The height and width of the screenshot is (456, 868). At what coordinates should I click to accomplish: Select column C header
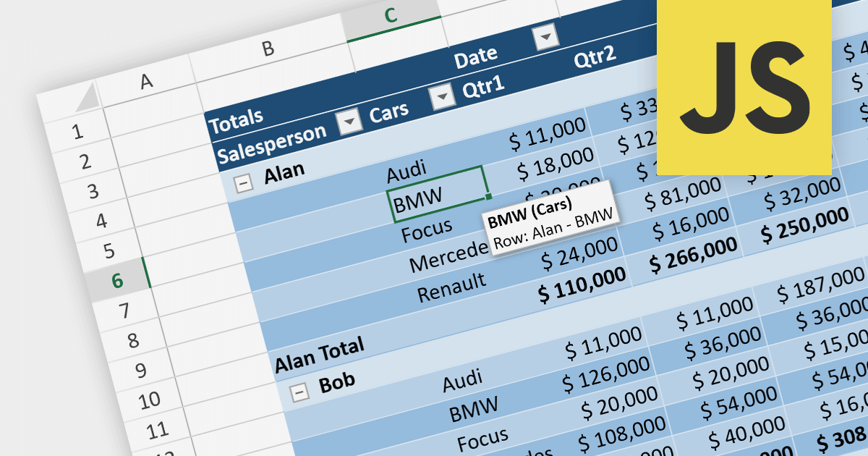[x=391, y=17]
